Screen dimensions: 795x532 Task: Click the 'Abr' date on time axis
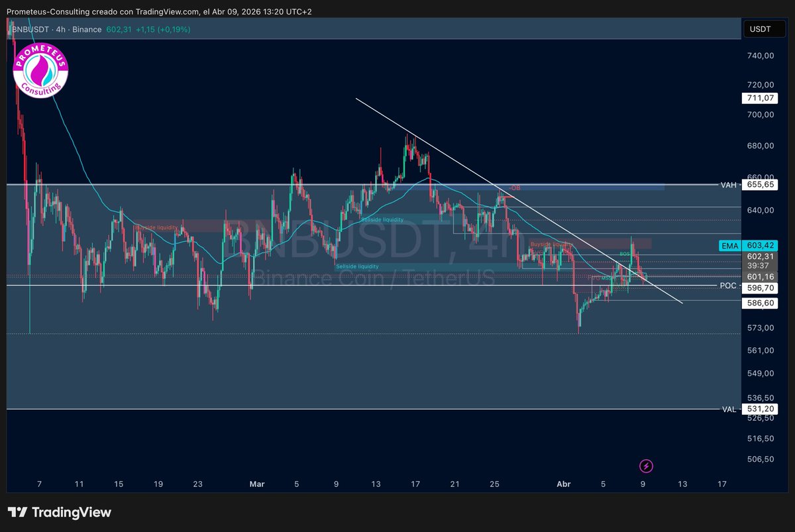(x=564, y=484)
